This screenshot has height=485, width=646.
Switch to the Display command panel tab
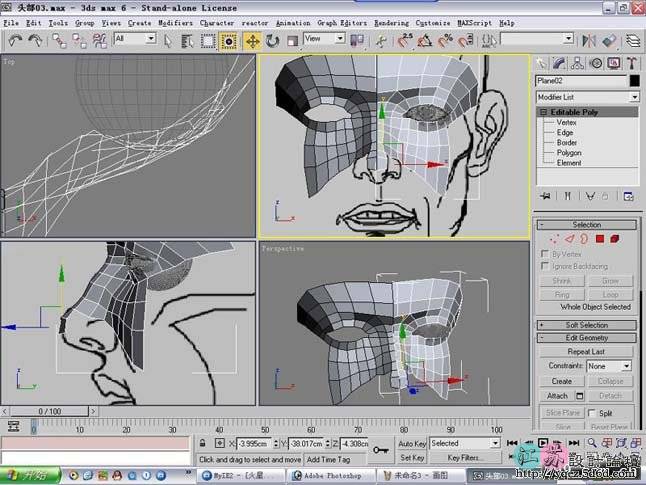pos(614,63)
